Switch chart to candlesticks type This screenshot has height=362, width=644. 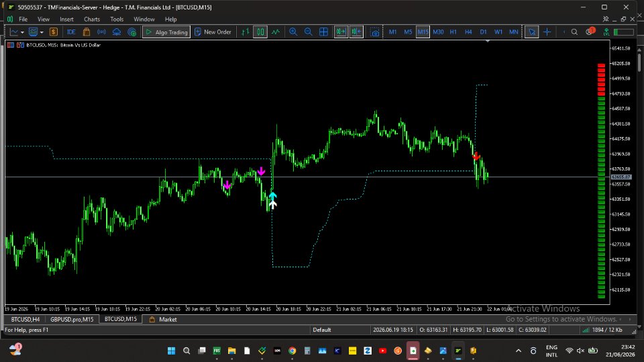coord(260,32)
